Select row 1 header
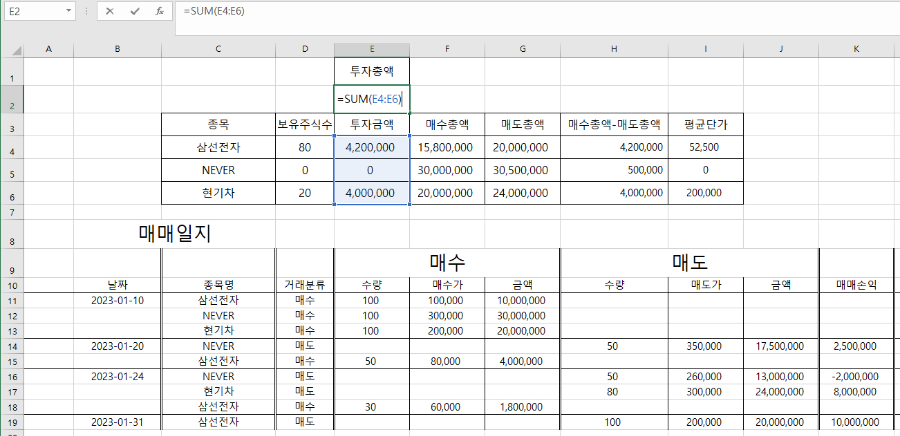The image size is (900, 436). coord(13,72)
